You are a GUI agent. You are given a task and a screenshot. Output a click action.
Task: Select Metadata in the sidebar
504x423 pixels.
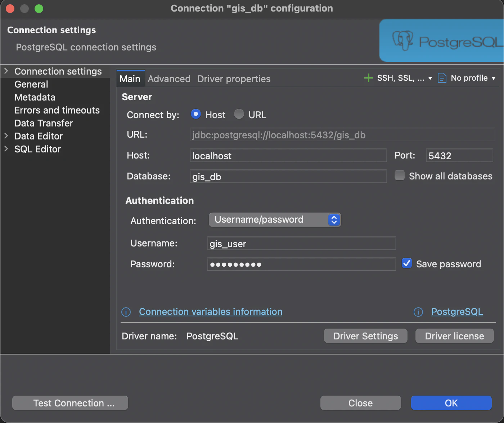[35, 97]
